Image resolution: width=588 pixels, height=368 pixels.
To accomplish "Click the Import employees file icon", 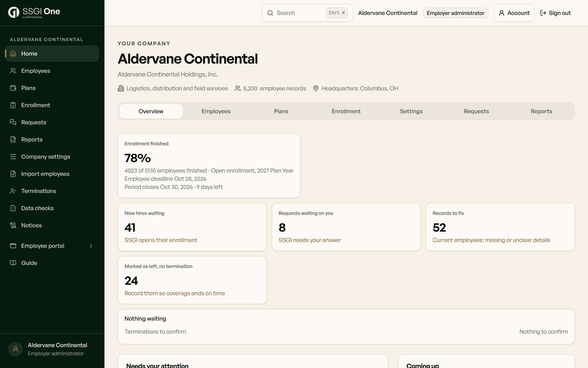I will (x=13, y=174).
